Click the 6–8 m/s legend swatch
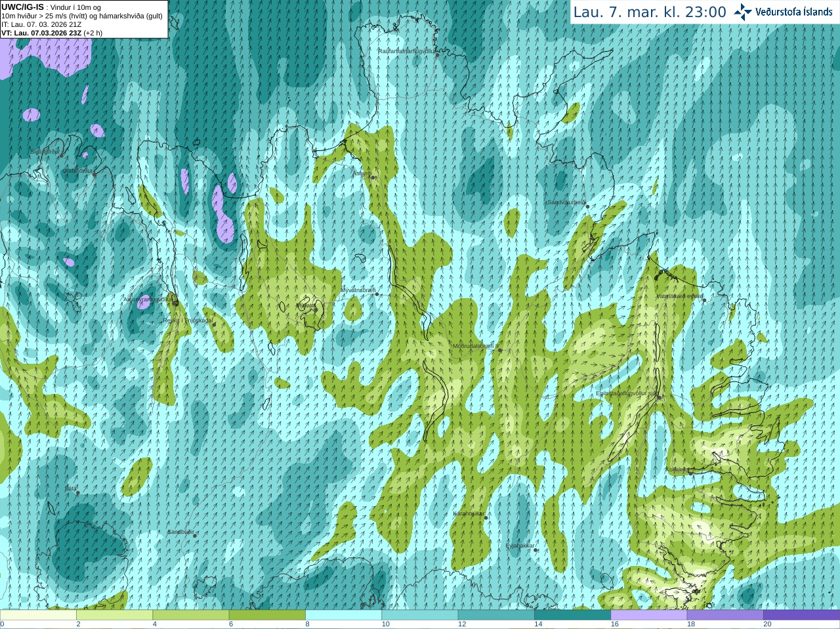The width and height of the screenshot is (840, 629). click(x=267, y=615)
